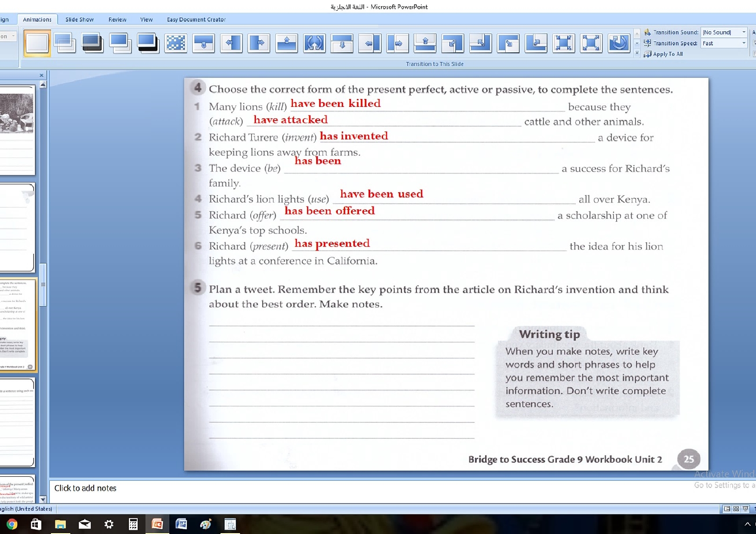Expand the transition gallery More arrow
The image size is (756, 534).
pyautogui.click(x=637, y=54)
